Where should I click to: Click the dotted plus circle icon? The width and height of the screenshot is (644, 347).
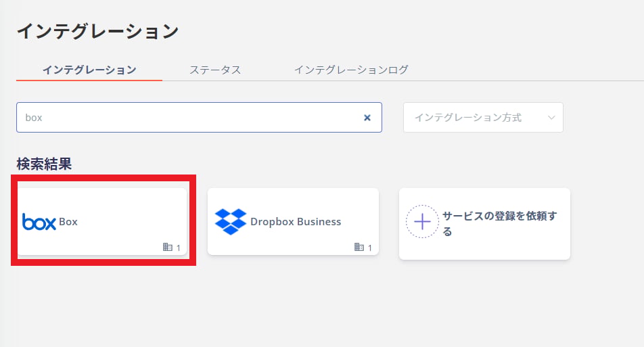click(422, 222)
